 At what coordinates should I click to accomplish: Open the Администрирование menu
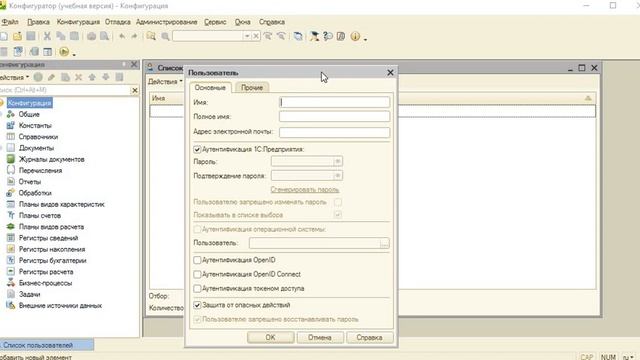167,22
